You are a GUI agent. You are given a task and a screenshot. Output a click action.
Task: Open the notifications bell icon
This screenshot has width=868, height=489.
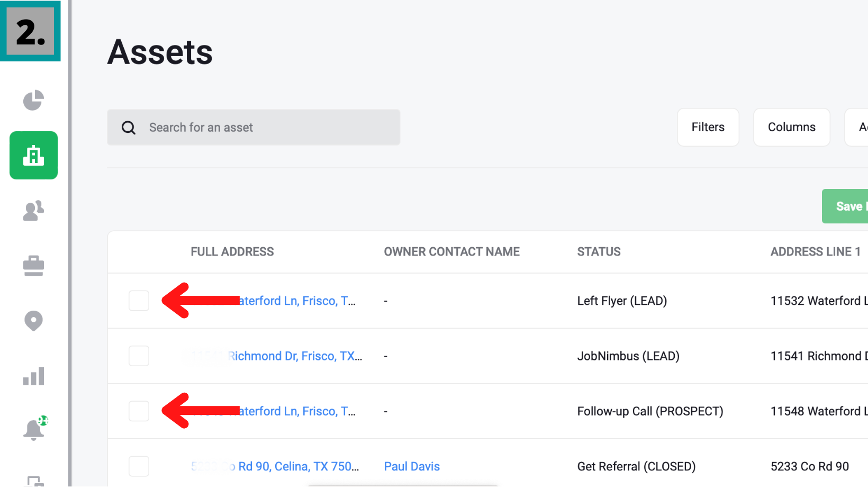click(34, 429)
